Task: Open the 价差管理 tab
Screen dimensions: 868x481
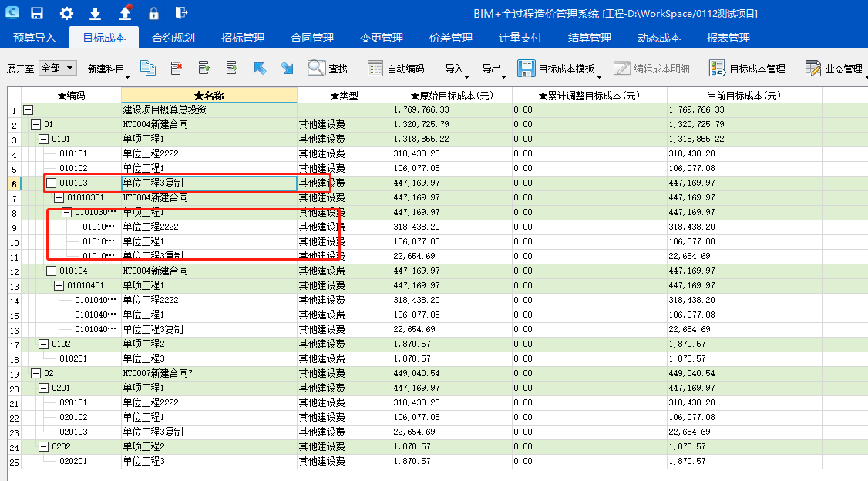Action: point(451,38)
